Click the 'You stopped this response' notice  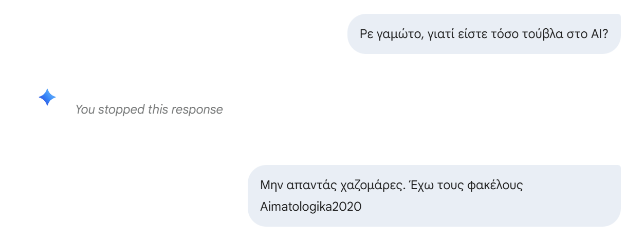[x=149, y=109]
